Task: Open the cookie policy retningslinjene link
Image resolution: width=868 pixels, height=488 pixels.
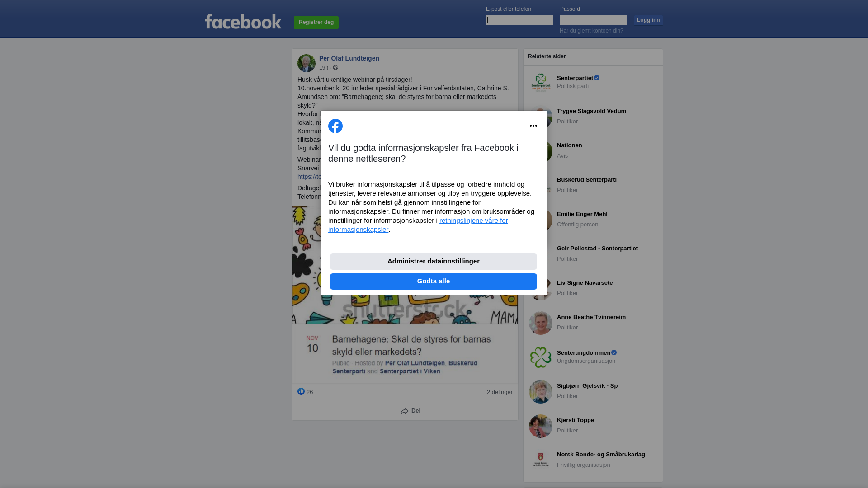Action: coord(418,225)
